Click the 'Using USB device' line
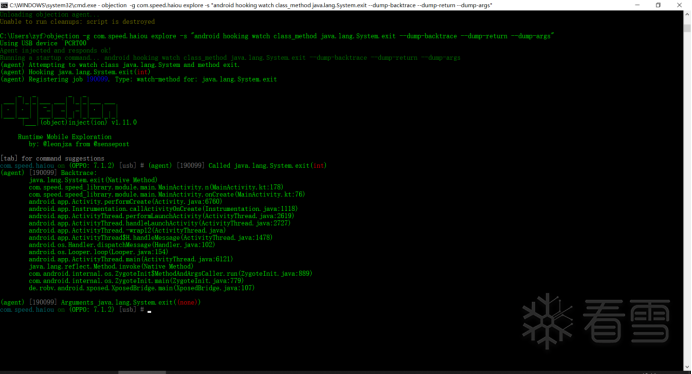 (x=43, y=43)
